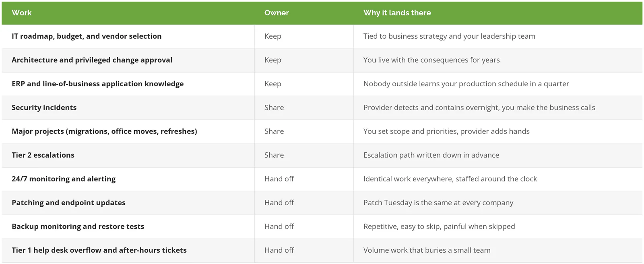Click the Keep owner for IT roadmap

(273, 36)
